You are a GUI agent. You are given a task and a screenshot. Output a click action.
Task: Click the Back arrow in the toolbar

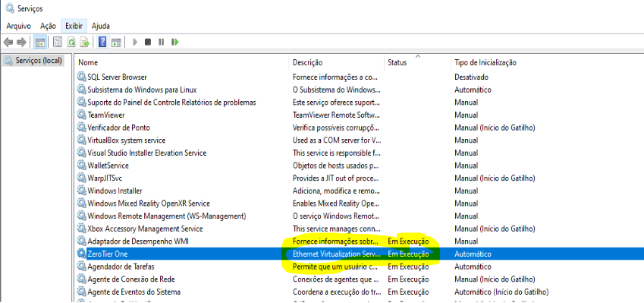(8, 42)
